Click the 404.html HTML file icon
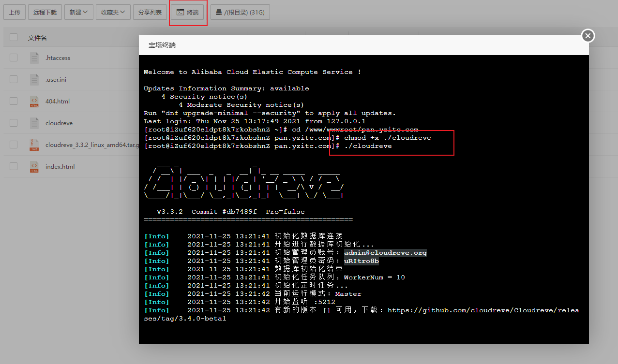 click(x=34, y=102)
